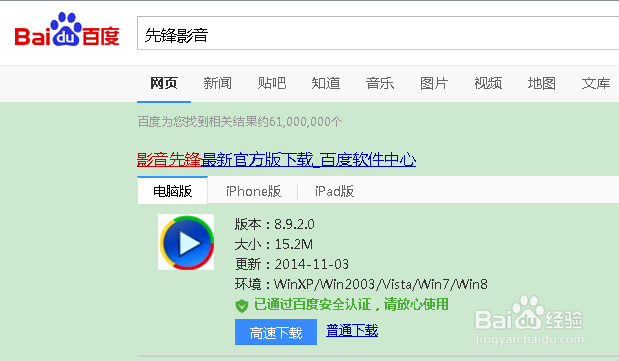619x361 pixels.
Task: Switch to the 图片 tab
Action: pyautogui.click(x=434, y=83)
